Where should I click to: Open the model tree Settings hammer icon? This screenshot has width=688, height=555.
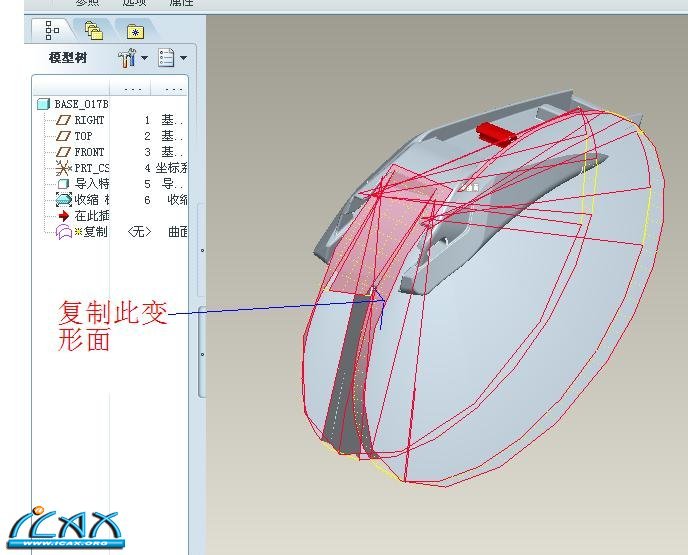pyautogui.click(x=127, y=58)
